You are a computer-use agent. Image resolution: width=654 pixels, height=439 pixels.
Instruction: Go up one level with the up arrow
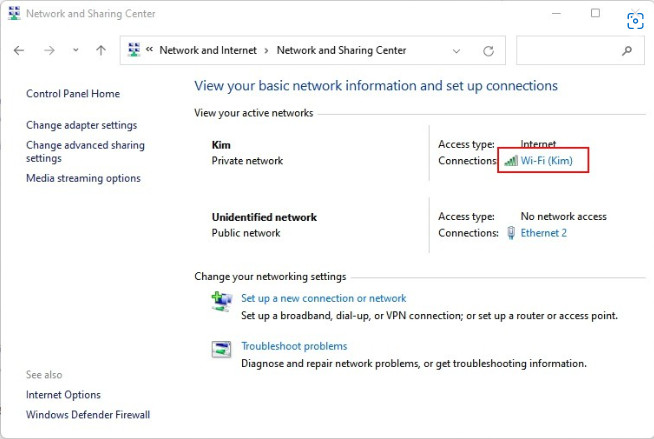101,50
